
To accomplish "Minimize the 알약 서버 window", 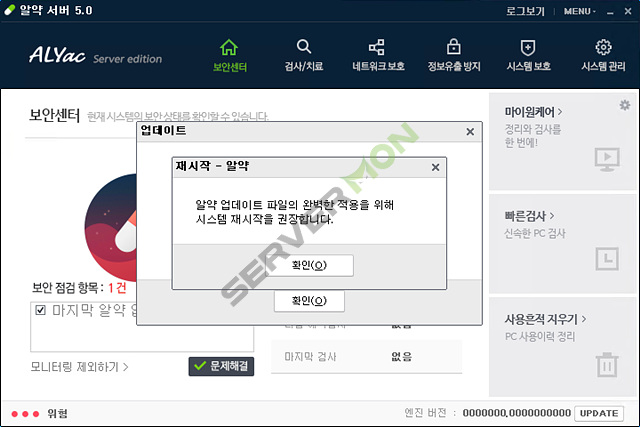I will (610, 11).
